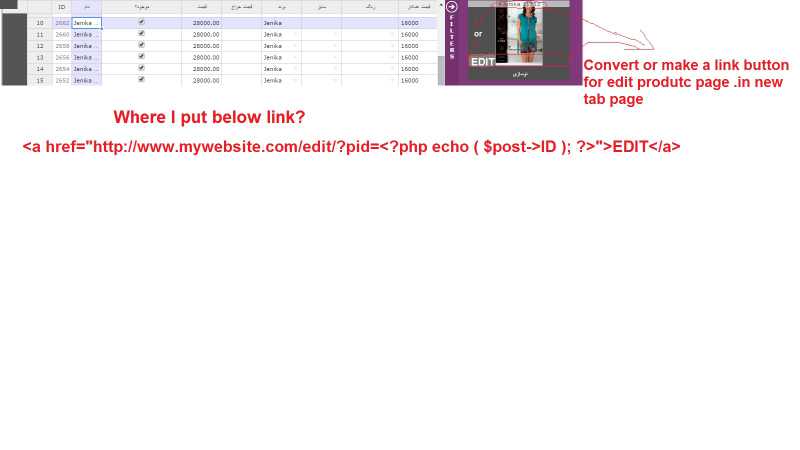Select the row 10 header number

(40, 22)
